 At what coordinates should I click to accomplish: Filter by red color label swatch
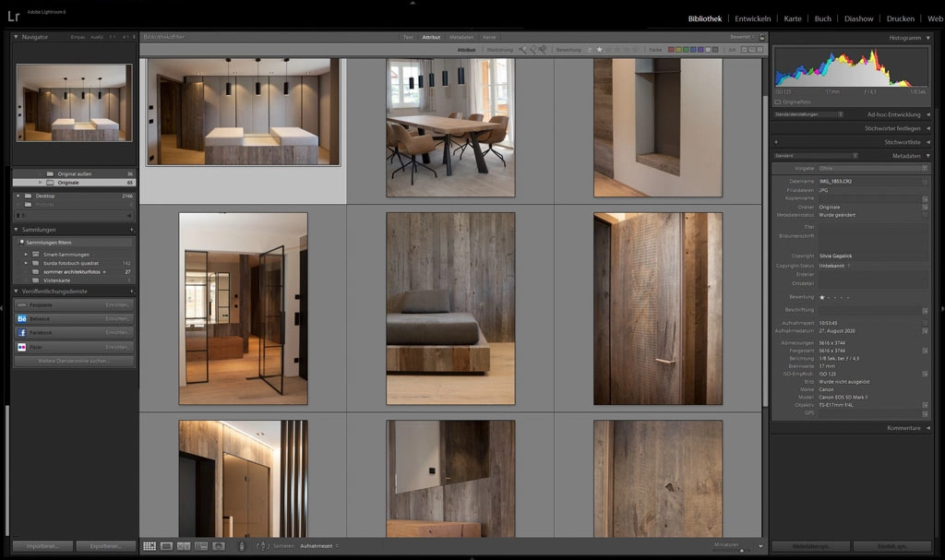[x=672, y=50]
